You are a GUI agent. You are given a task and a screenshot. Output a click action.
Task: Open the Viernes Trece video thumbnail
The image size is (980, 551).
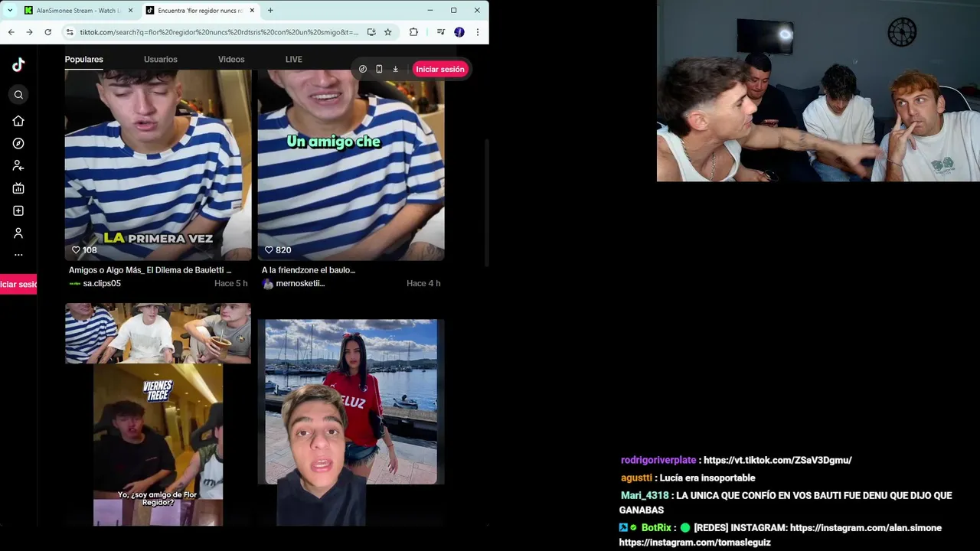click(158, 414)
